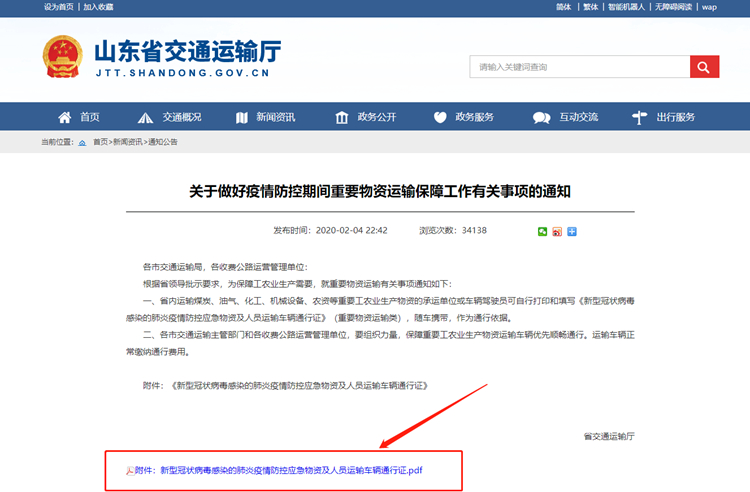Click the signpost icon beside 出行服务

640,117
